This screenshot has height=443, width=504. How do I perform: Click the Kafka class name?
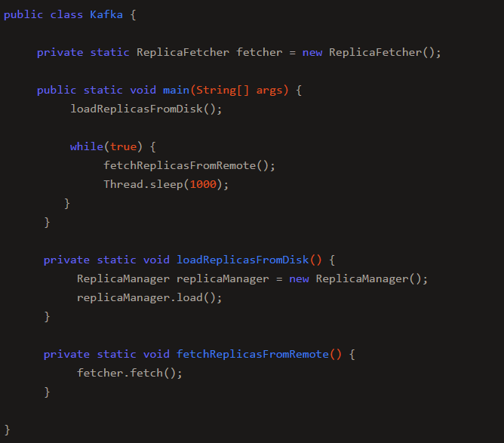[106, 14]
